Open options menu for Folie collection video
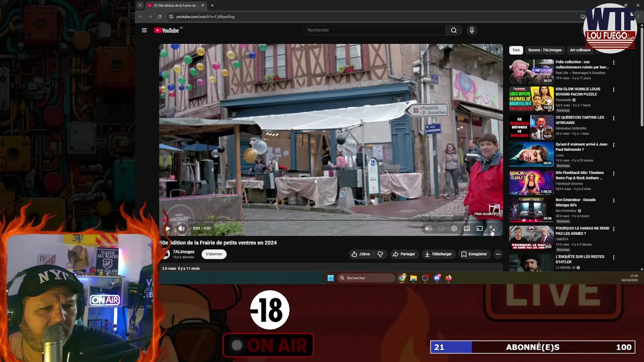 click(x=613, y=63)
